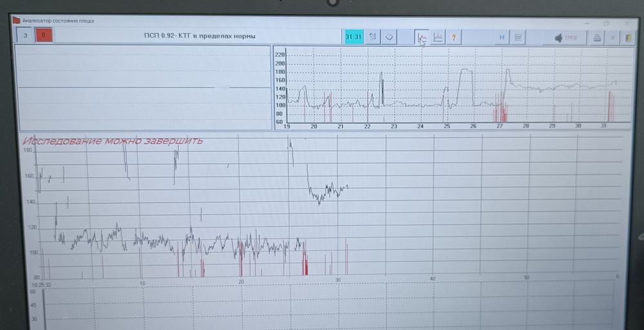The width and height of the screenshot is (644, 330).
Task: Click the exit door icon
Action: pyautogui.click(x=628, y=38)
